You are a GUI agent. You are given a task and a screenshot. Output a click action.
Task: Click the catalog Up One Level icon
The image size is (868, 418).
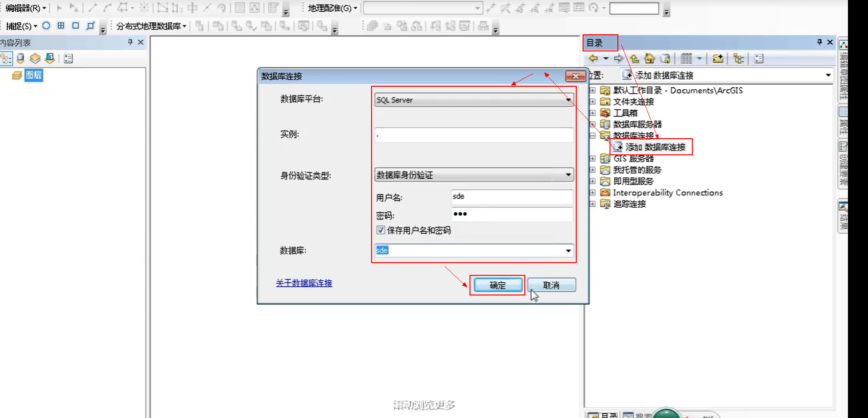point(634,59)
